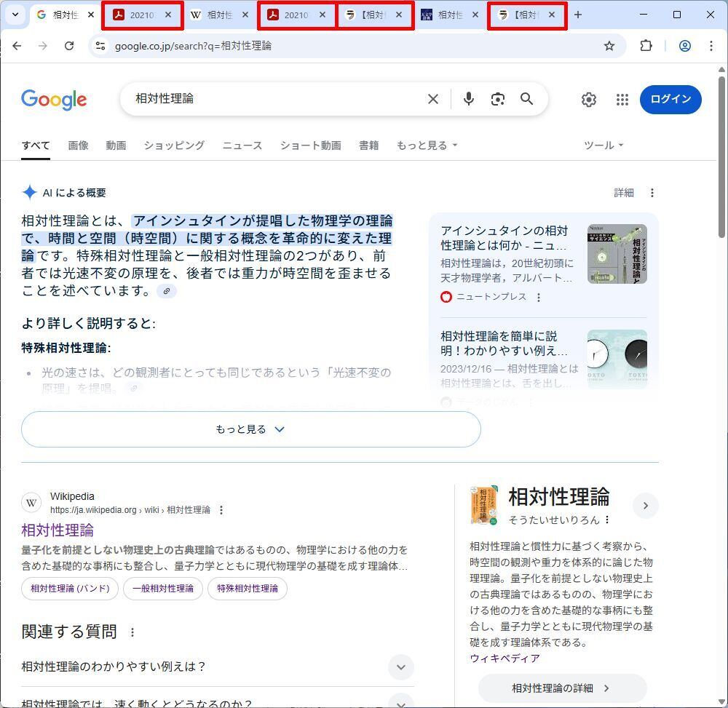Select the ショッピング search tab
The height and width of the screenshot is (708, 728).
pos(174,146)
